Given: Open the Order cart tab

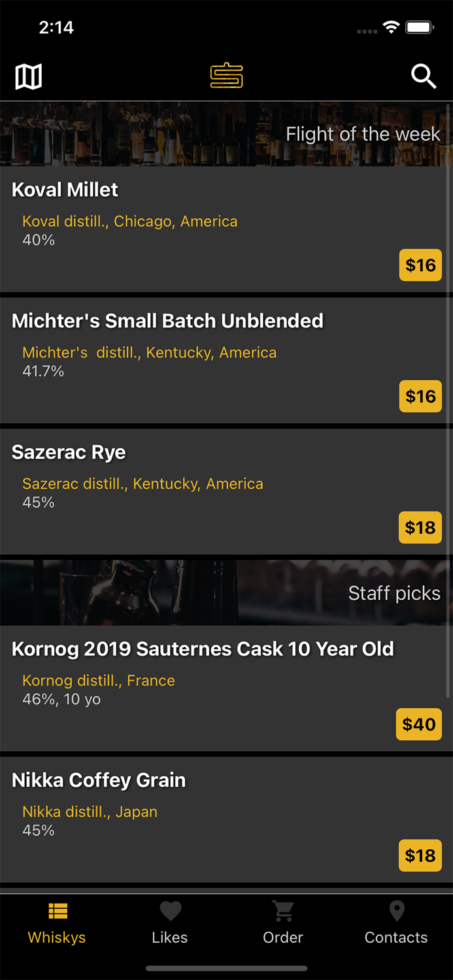Looking at the screenshot, I should [283, 923].
